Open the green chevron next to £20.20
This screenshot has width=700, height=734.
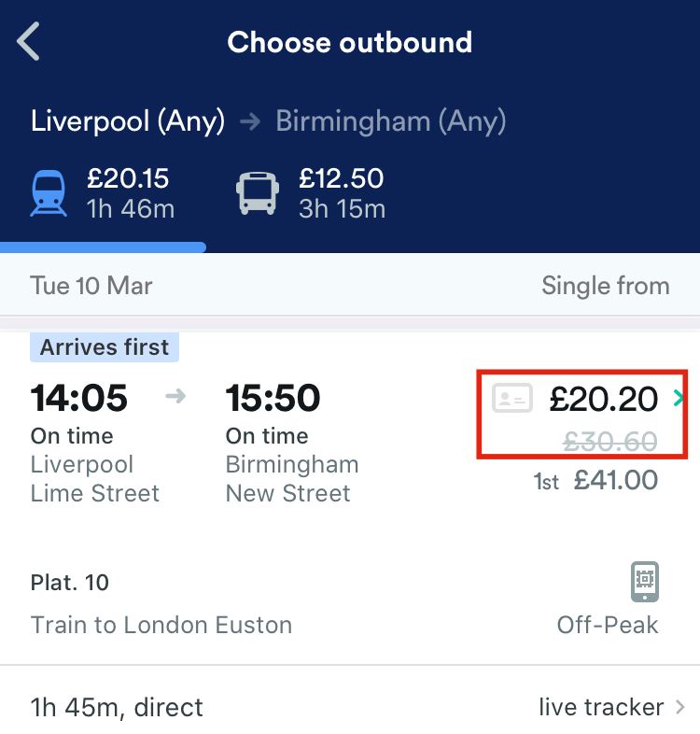[x=679, y=400]
